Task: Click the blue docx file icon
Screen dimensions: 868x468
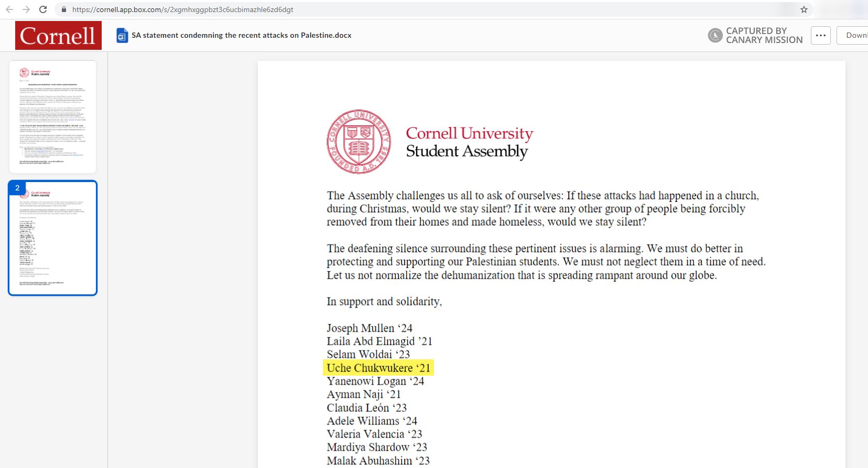Action: pyautogui.click(x=122, y=36)
